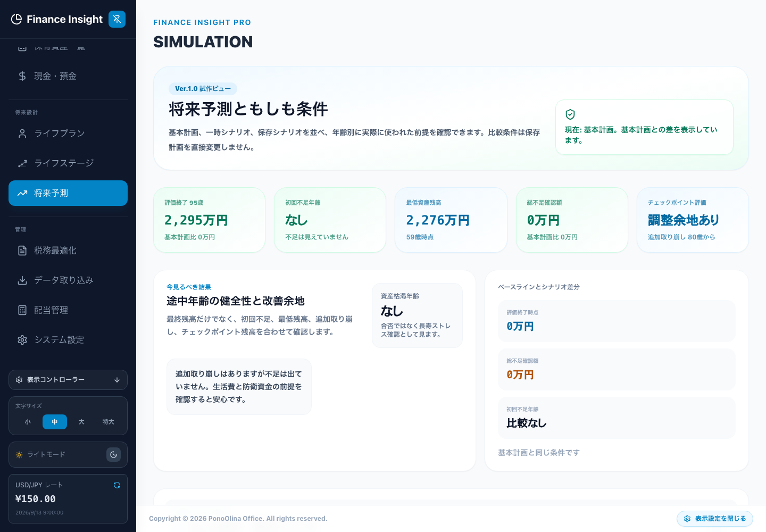Screen dimensions: 766x532
Task: Pick the 特大 font size
Action: point(109,422)
